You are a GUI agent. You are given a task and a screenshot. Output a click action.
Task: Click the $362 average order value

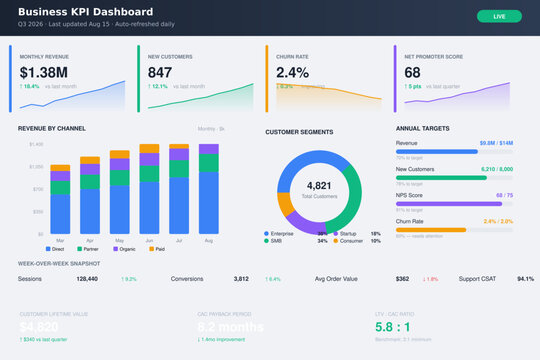tap(402, 279)
